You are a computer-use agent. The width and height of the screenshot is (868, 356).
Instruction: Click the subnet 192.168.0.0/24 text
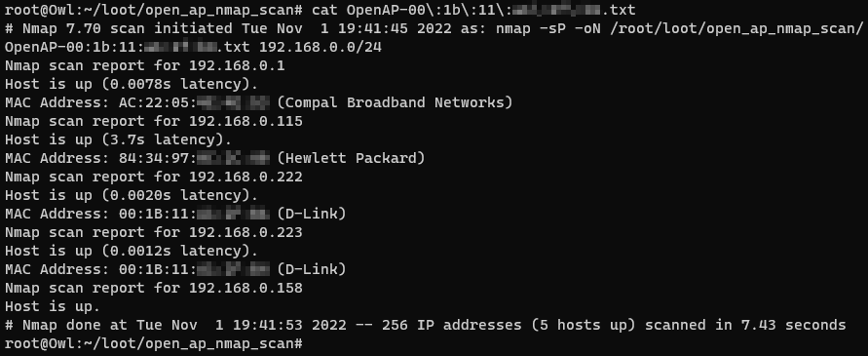(x=320, y=47)
